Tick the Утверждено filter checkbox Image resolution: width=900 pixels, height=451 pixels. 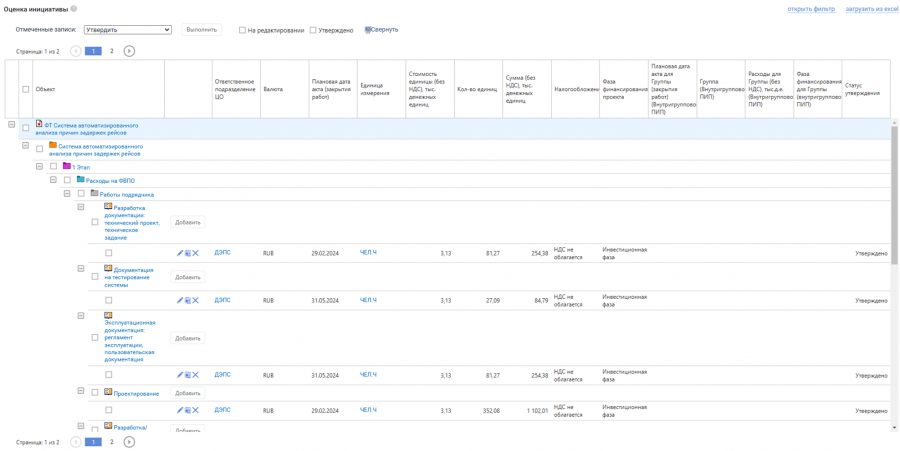(313, 30)
